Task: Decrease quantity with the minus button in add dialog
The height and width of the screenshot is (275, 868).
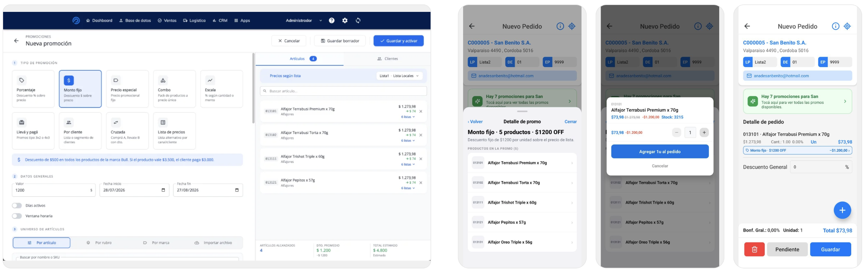Action: (676, 133)
